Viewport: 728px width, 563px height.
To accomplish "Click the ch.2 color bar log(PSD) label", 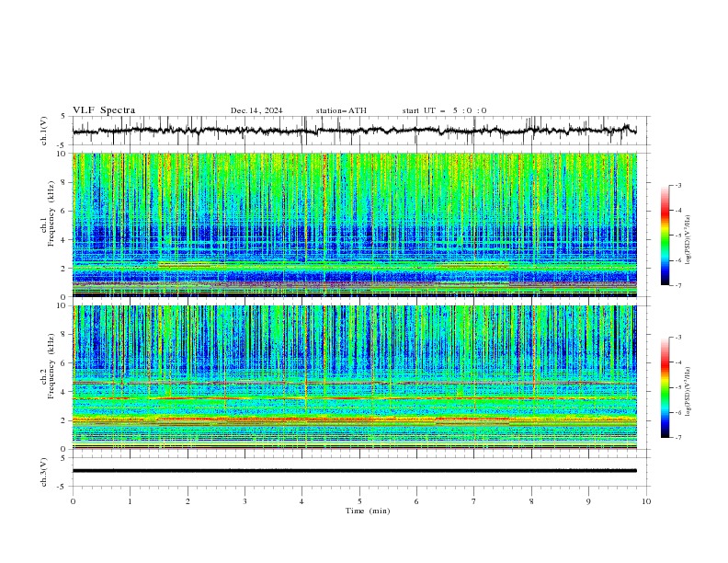I will tap(688, 392).
